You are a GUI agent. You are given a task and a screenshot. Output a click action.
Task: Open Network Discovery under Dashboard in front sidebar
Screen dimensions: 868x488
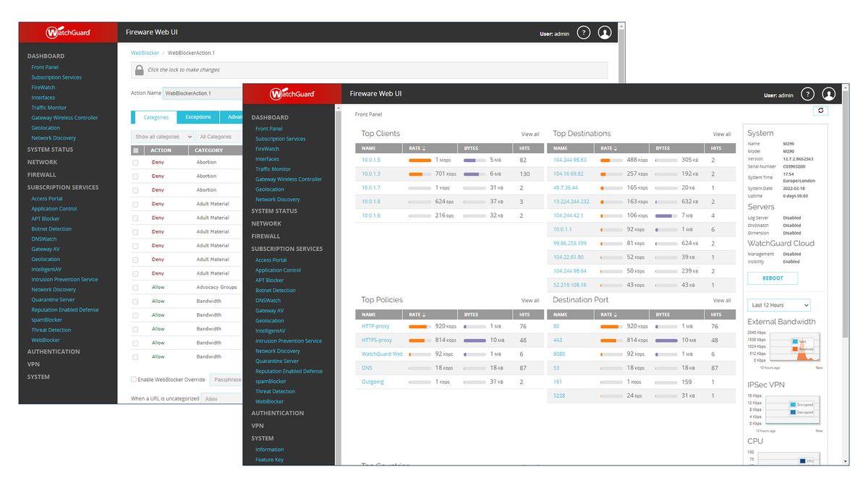pos(278,200)
